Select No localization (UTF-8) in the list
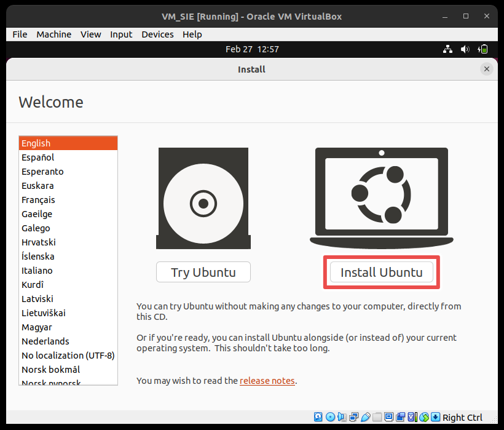The image size is (504, 430). tap(68, 356)
